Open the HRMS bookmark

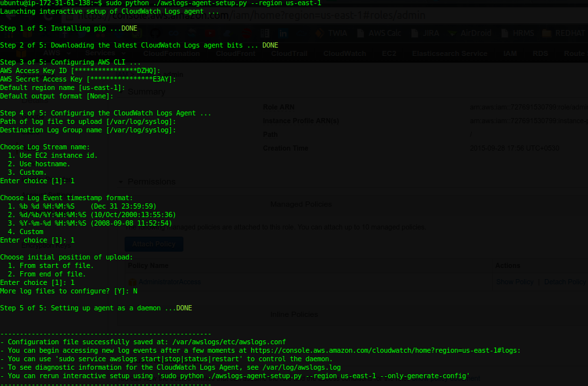point(518,33)
